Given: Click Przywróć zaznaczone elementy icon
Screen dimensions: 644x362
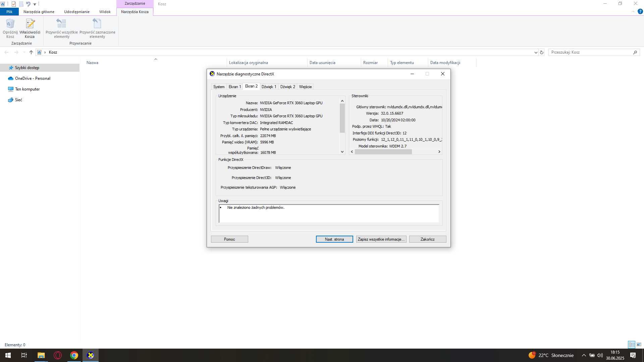Looking at the screenshot, I should pyautogui.click(x=97, y=28).
